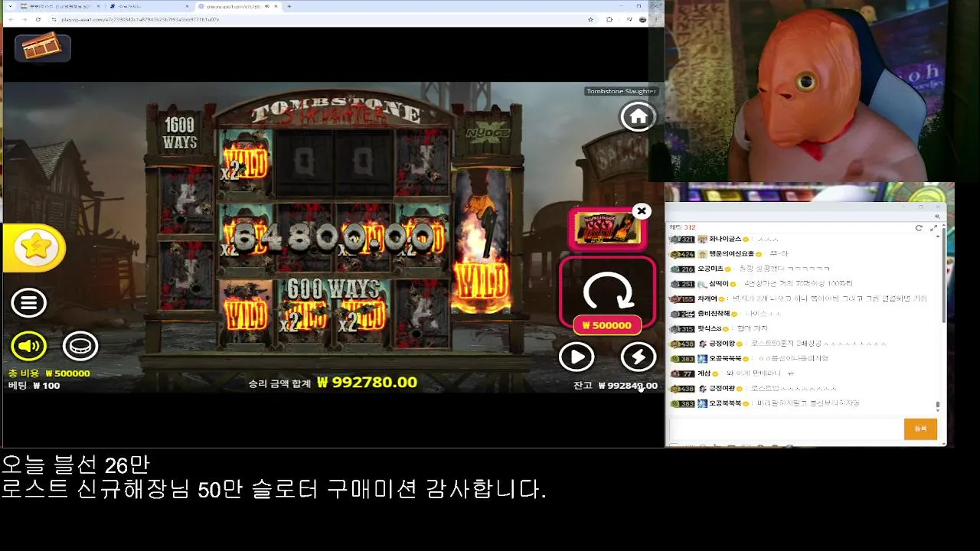Screen dimensions: 980x551
Task: Open the yellow star favorites button
Action: click(x=35, y=247)
